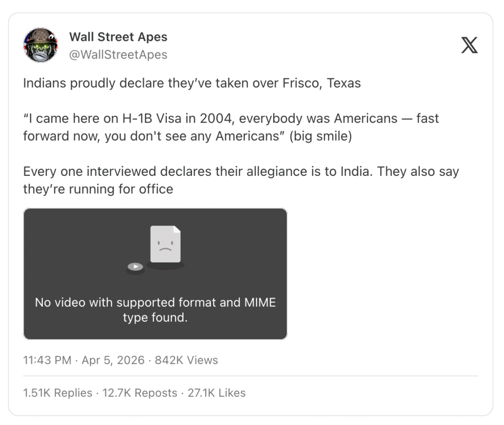This screenshot has height=425, width=504.
Task: Visit the @WallStreetApes handle link
Action: coord(118,54)
